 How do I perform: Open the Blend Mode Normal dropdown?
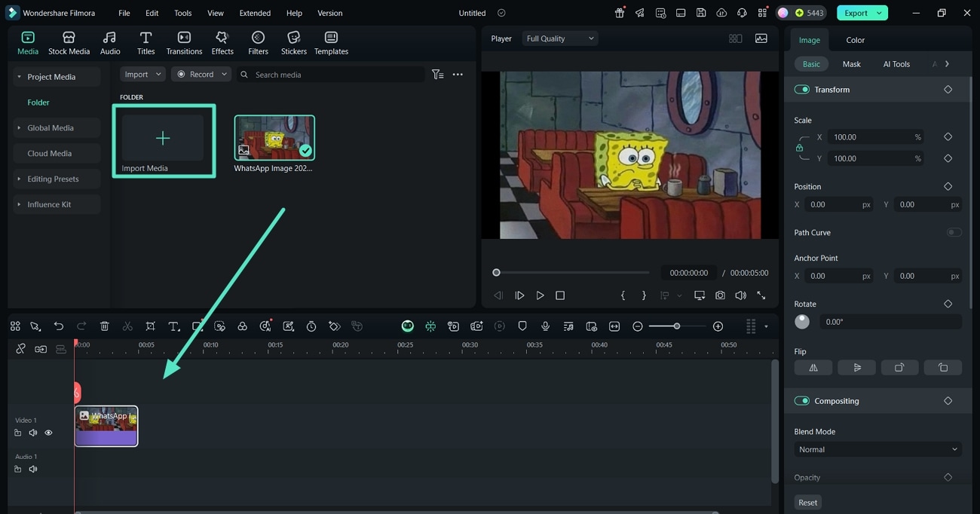click(877, 450)
